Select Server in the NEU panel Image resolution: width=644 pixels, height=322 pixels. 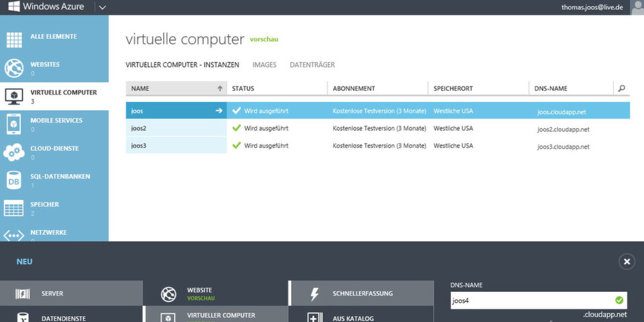tap(71, 293)
